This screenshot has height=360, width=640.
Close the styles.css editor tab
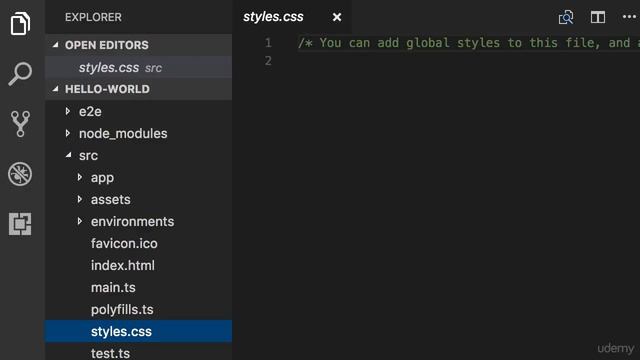(x=337, y=17)
